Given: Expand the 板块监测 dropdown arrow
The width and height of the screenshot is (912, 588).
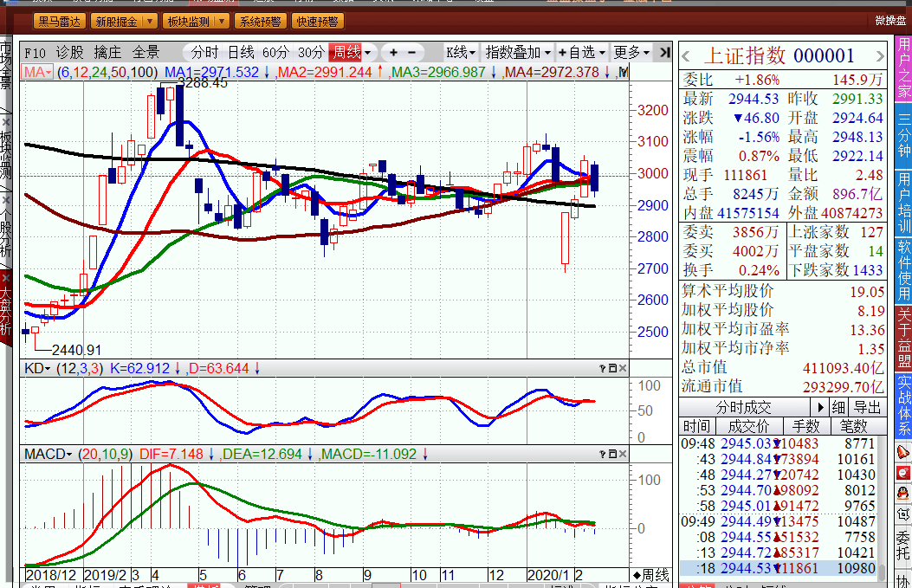Looking at the screenshot, I should point(222,22).
